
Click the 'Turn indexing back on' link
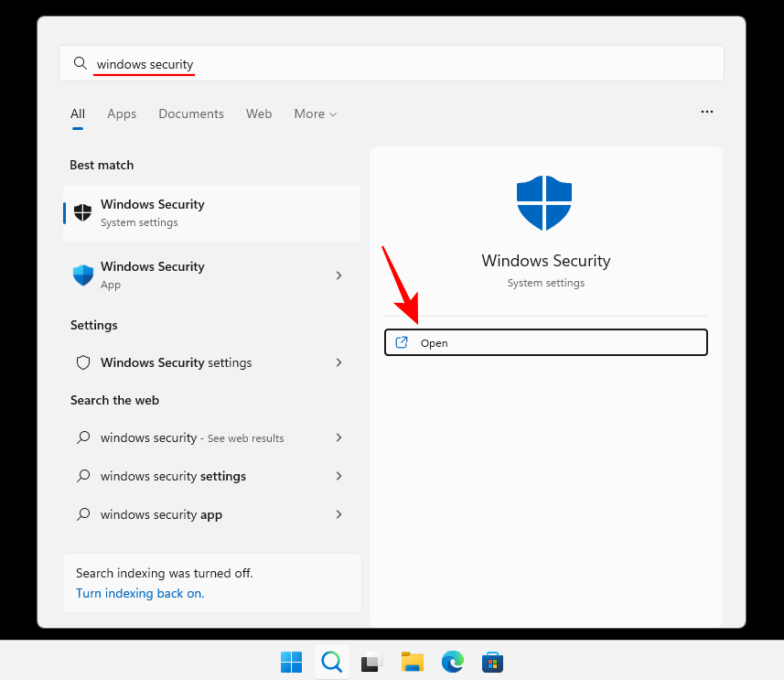[139, 593]
